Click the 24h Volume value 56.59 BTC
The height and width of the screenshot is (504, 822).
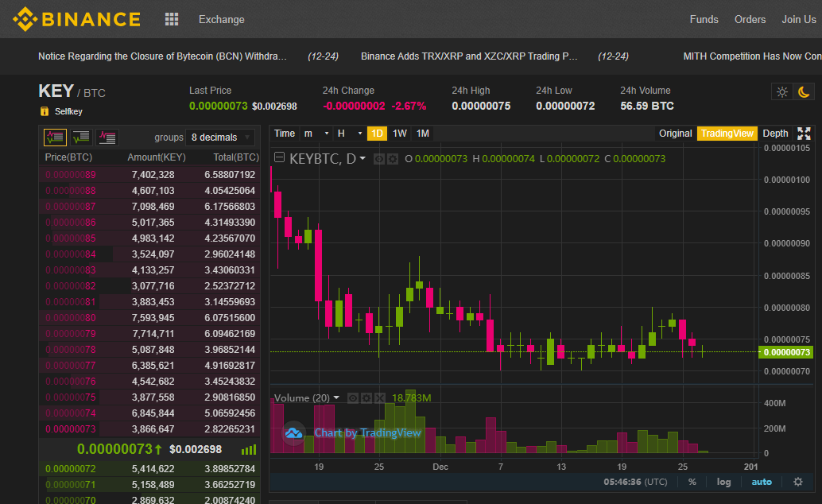pyautogui.click(x=647, y=106)
